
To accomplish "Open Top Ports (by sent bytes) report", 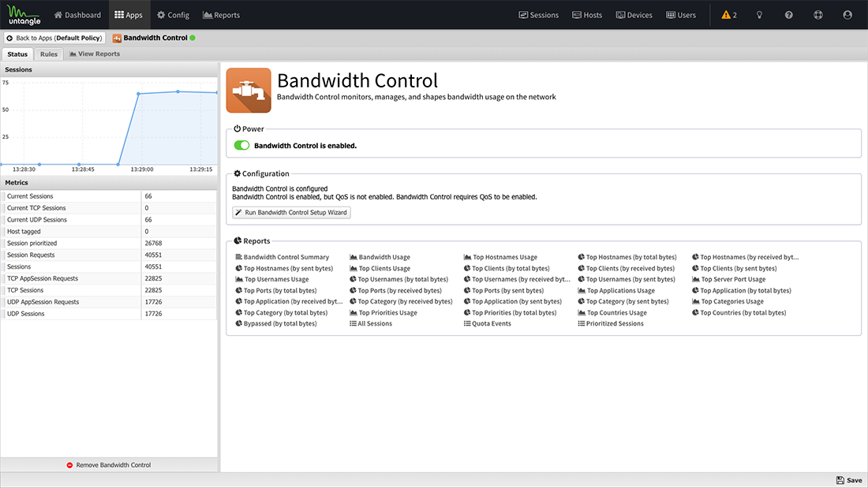I will tap(503, 290).
